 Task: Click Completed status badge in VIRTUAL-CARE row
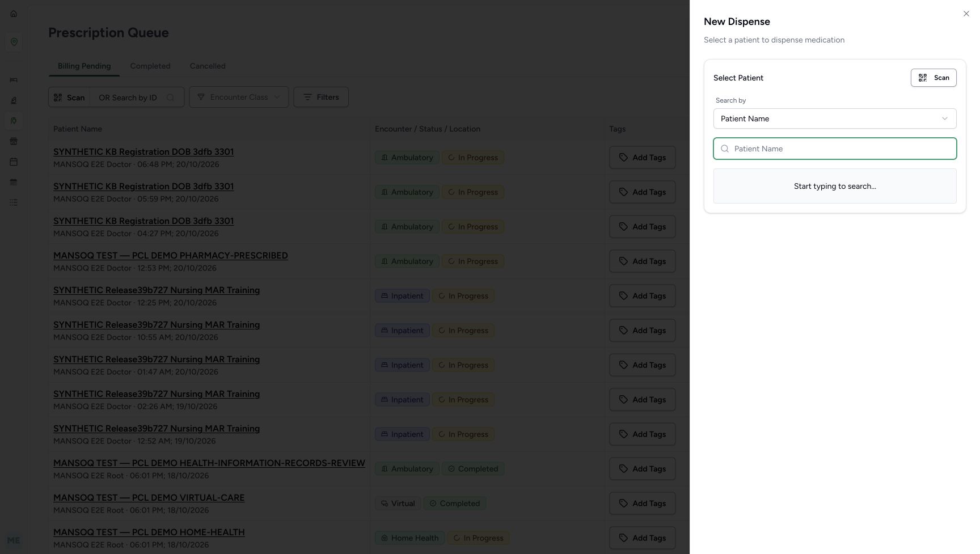[454, 504]
